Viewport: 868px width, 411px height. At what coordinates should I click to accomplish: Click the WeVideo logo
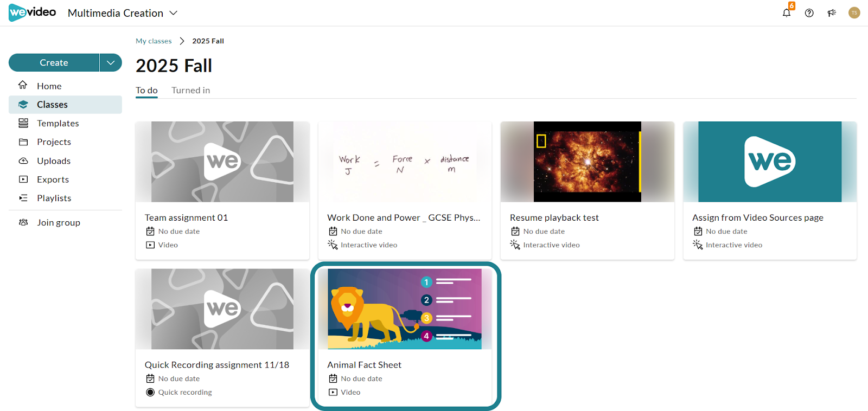coord(32,12)
